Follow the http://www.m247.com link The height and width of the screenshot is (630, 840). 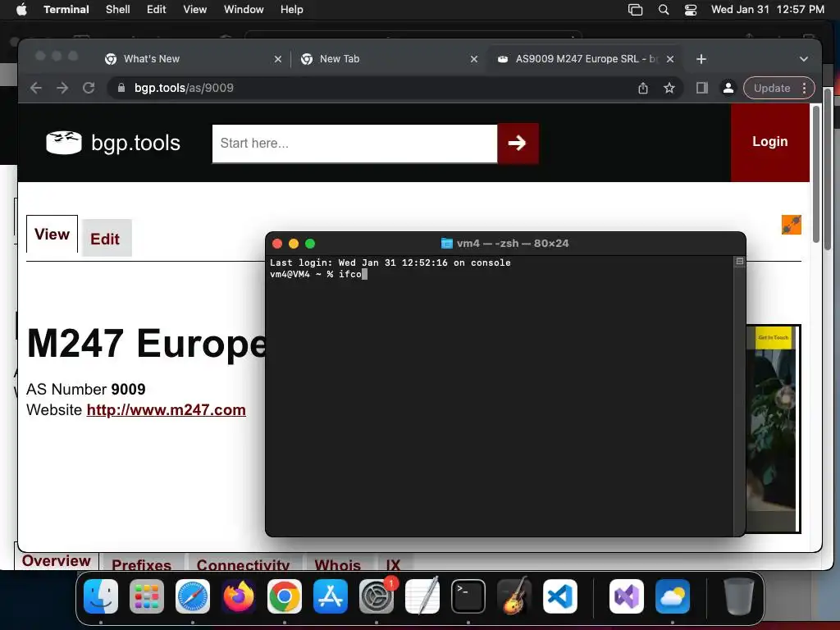[x=166, y=410]
